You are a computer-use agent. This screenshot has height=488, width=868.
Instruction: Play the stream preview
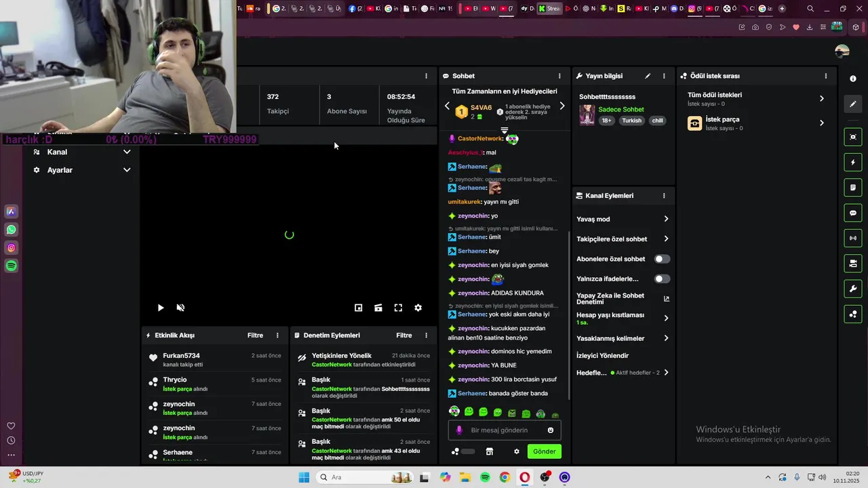coord(161,308)
